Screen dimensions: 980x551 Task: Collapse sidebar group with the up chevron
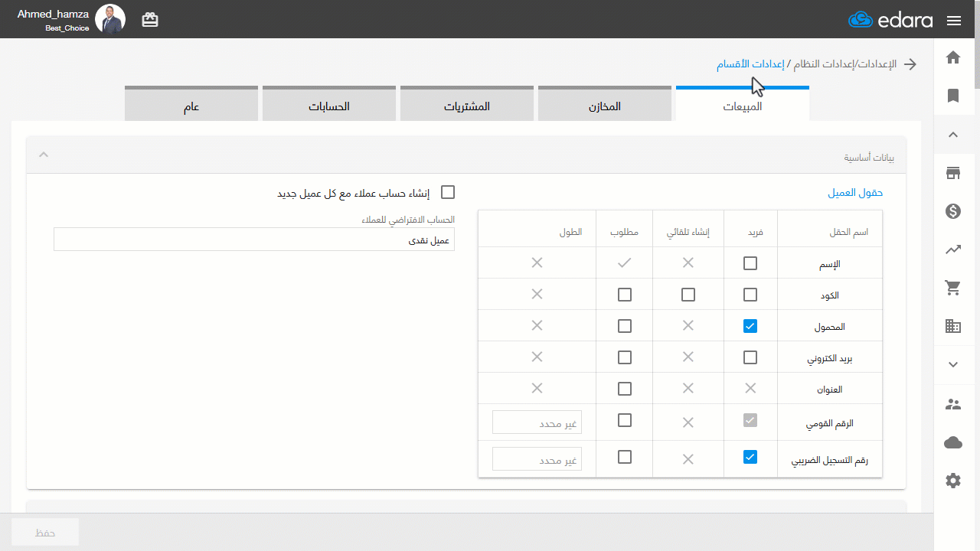[953, 135]
